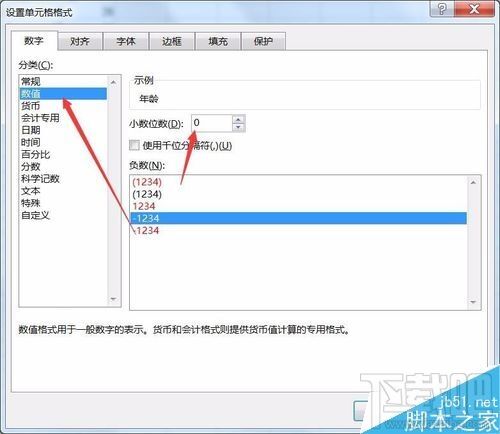The height and width of the screenshot is (434, 500).
Task: Select 数值 category
Action: pos(63,94)
